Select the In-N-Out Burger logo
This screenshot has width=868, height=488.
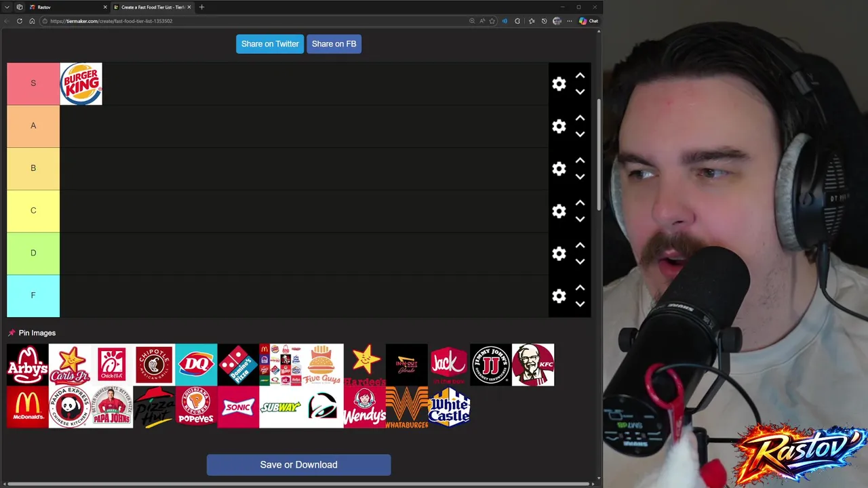click(406, 365)
